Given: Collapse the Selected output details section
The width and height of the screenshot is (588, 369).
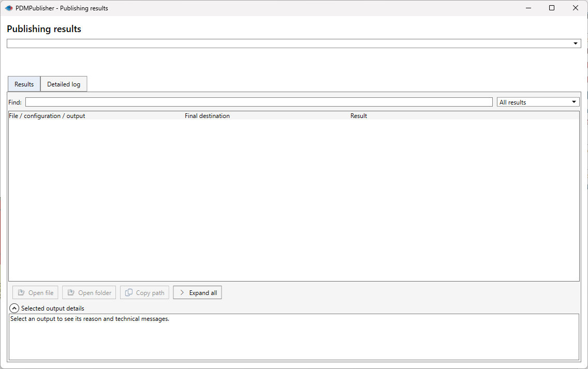Looking at the screenshot, I should coord(14,308).
